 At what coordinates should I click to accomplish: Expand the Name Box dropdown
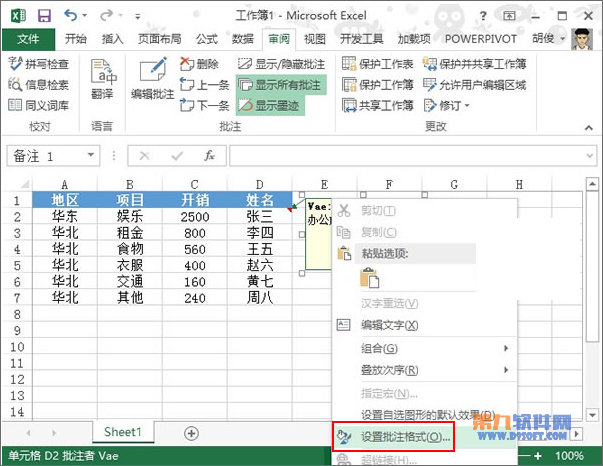[91, 155]
